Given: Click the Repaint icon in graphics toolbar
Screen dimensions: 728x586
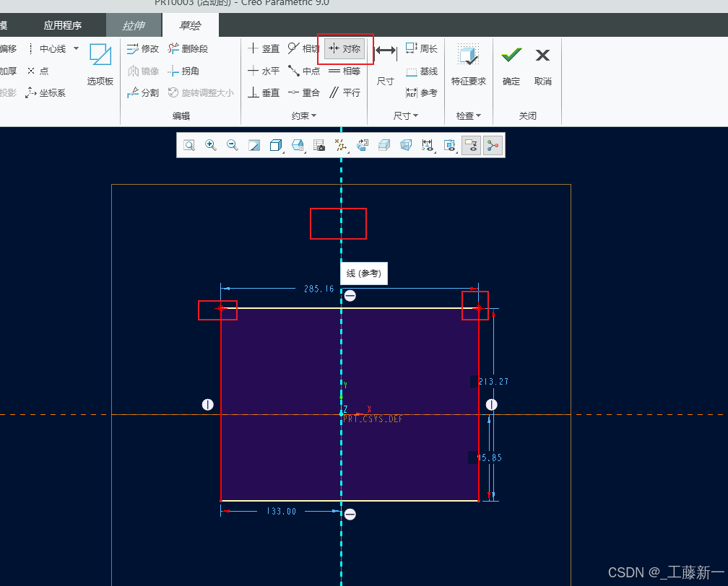Looking at the screenshot, I should 254,145.
